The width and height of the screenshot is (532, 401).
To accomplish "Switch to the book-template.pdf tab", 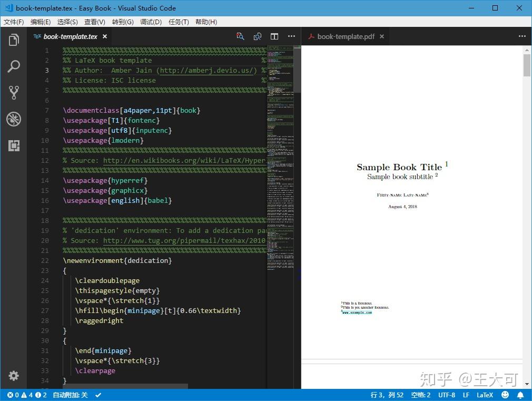I will pos(345,36).
